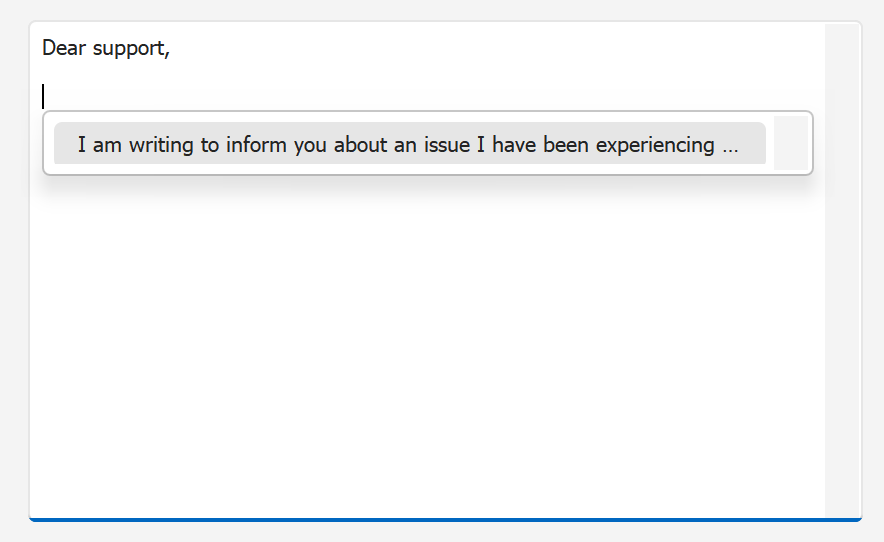The image size is (884, 542).
Task: Click the ellipsis ending the suggestion text
Action: click(x=730, y=145)
